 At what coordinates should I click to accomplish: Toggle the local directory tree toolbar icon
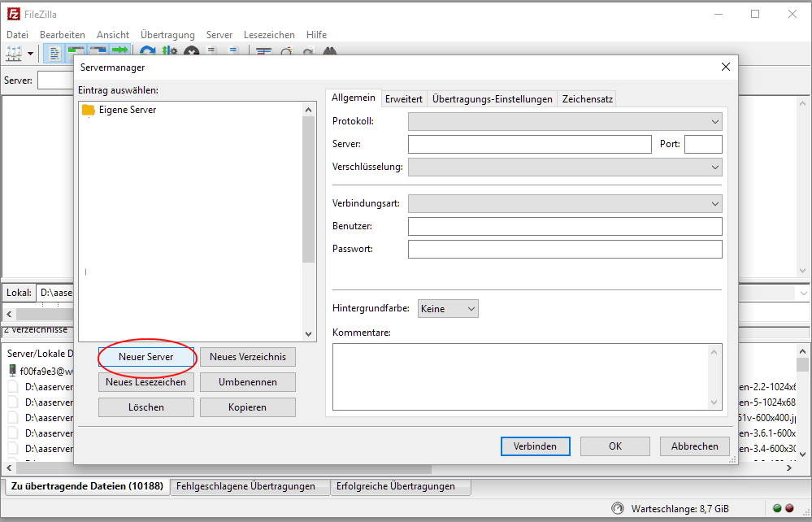[x=76, y=53]
